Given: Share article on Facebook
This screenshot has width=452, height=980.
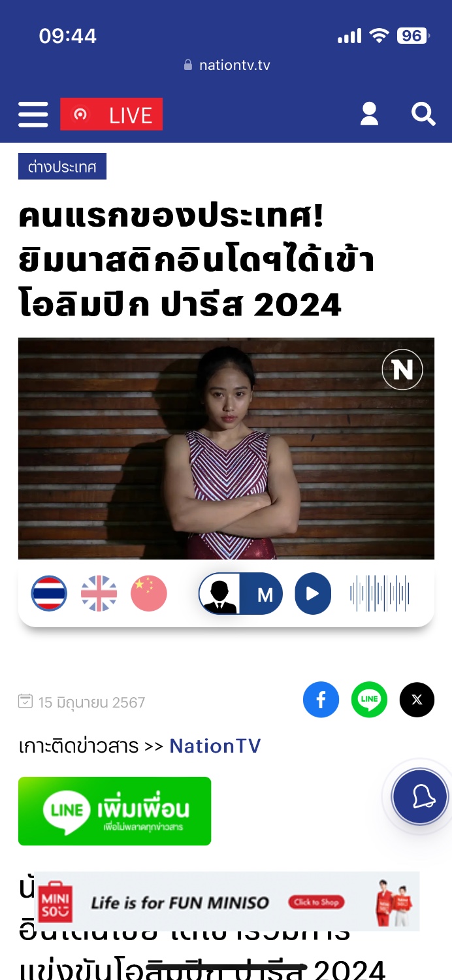Looking at the screenshot, I should coord(321,700).
